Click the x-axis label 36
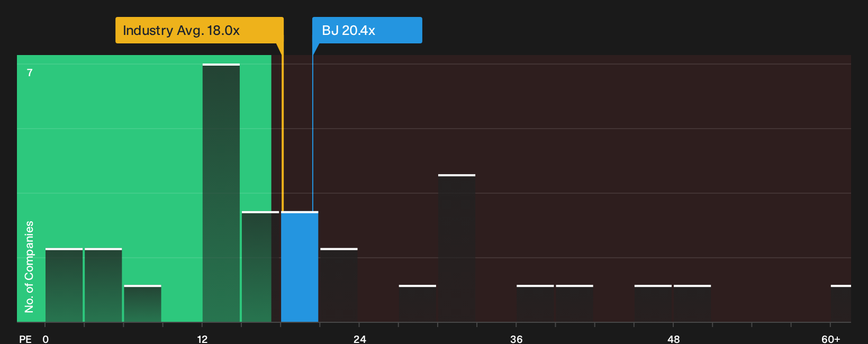This screenshot has height=344, width=868. [517, 339]
